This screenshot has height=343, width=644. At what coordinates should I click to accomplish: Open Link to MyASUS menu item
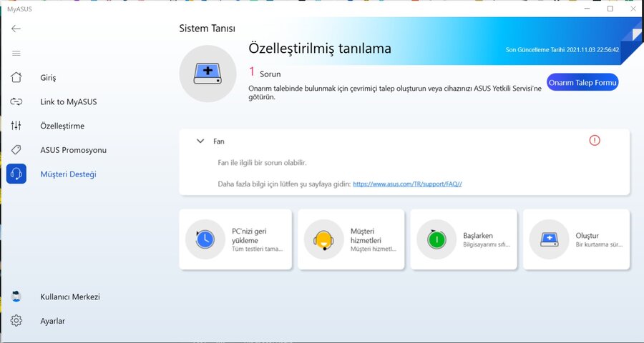[x=69, y=101]
